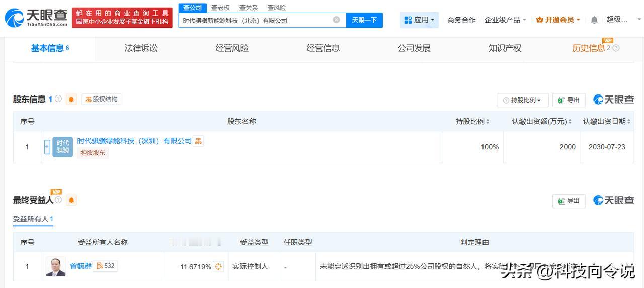Select the 经营信息 tab
644x288 pixels.
tap(323, 48)
